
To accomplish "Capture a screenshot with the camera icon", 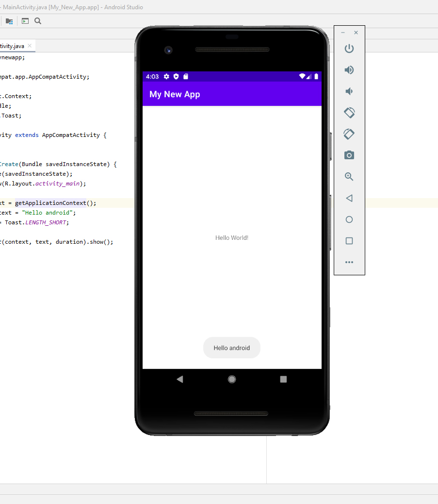I will tap(349, 155).
